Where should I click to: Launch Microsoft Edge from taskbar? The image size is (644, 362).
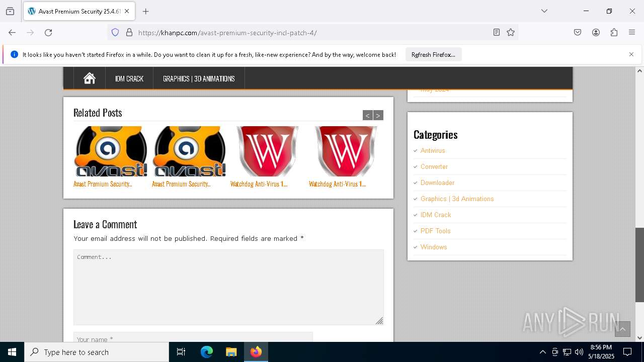[x=207, y=352]
